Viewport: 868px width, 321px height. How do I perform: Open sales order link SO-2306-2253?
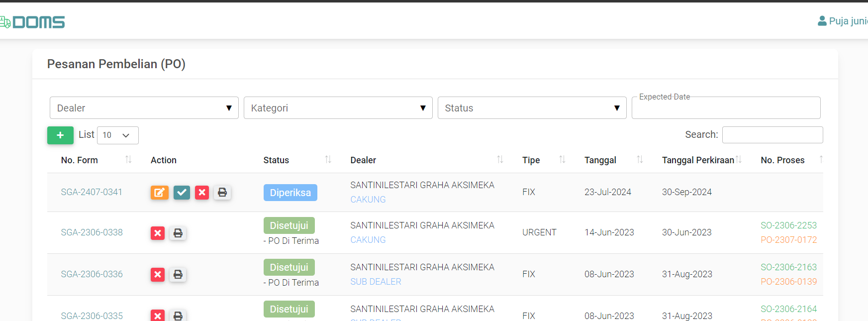[x=788, y=225]
